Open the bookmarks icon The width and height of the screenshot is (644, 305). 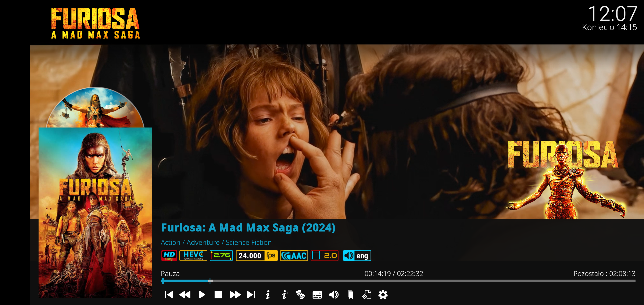click(350, 295)
